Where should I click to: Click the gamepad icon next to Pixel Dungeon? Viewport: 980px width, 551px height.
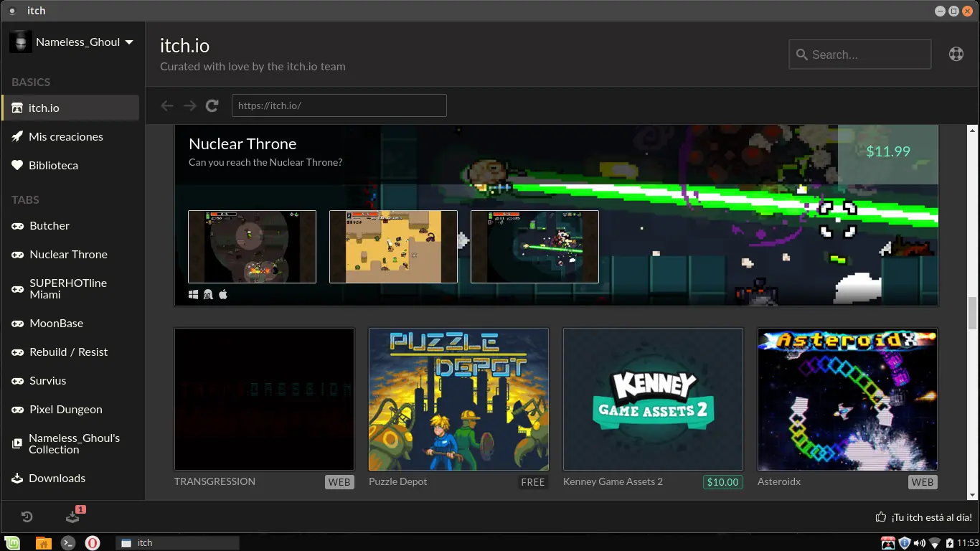(17, 410)
